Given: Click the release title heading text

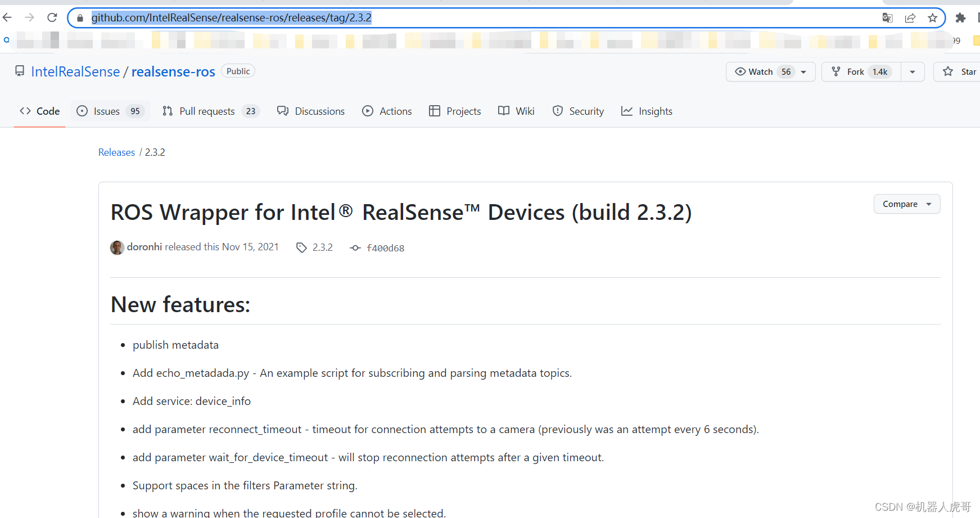Looking at the screenshot, I should [401, 213].
